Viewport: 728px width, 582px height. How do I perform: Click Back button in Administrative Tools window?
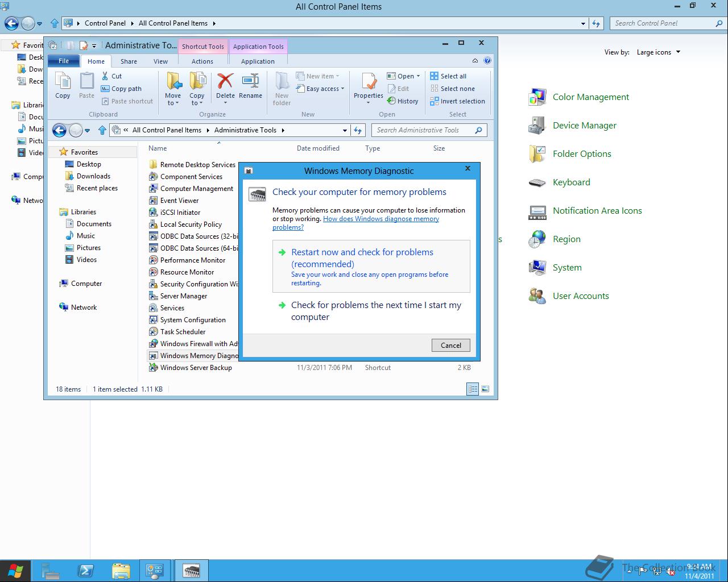pos(60,130)
